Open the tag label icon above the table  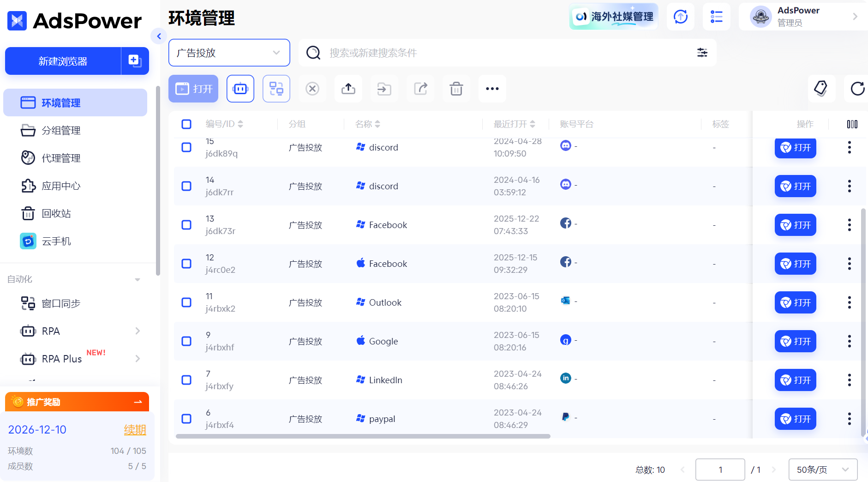tap(821, 89)
